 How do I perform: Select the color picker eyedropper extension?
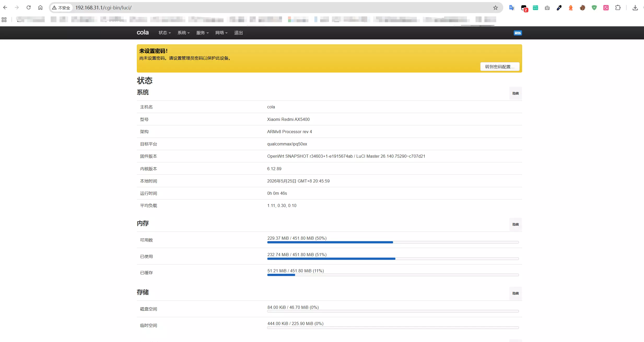pos(559,8)
